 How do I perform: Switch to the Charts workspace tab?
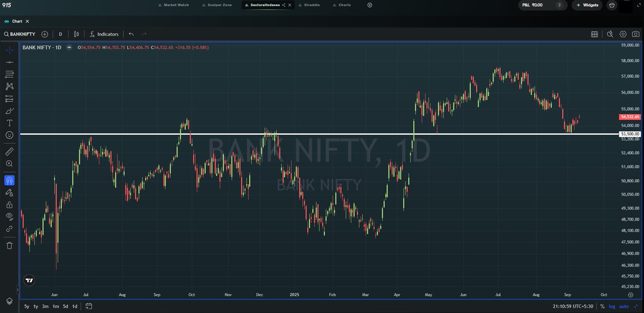click(342, 5)
